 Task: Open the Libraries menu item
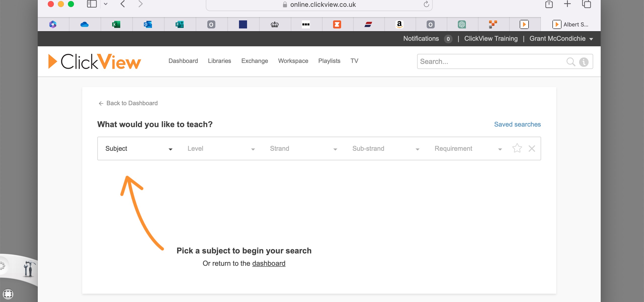[219, 61]
